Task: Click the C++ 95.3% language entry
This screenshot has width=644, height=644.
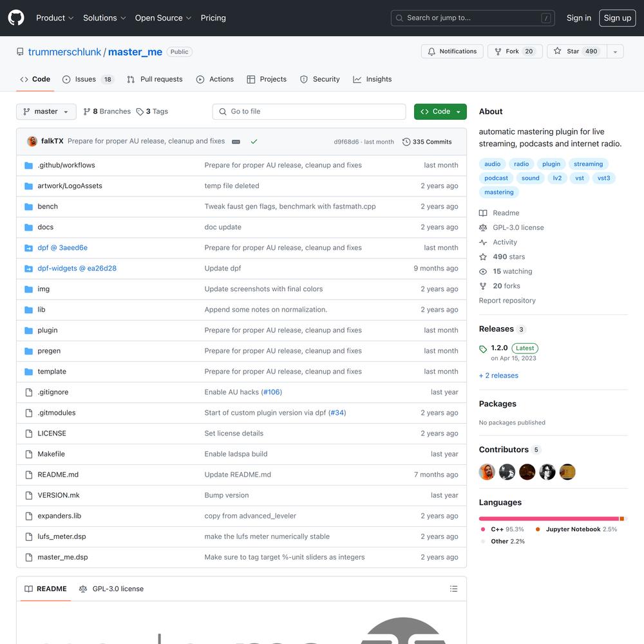Action: click(x=502, y=529)
